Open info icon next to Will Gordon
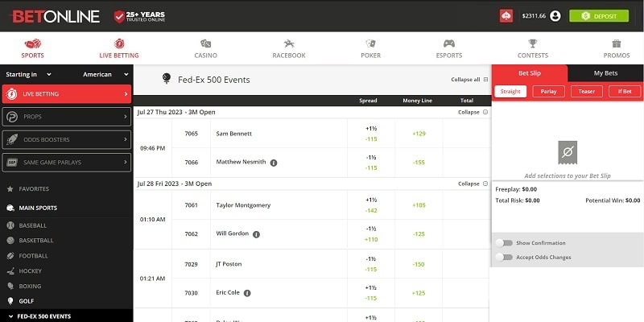 [256, 234]
